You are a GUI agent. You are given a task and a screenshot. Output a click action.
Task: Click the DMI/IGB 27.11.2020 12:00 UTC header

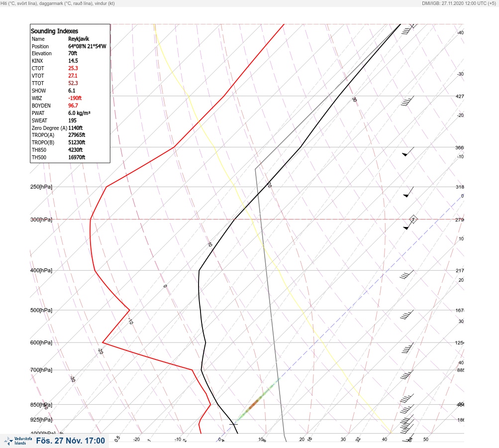pyautogui.click(x=459, y=3)
